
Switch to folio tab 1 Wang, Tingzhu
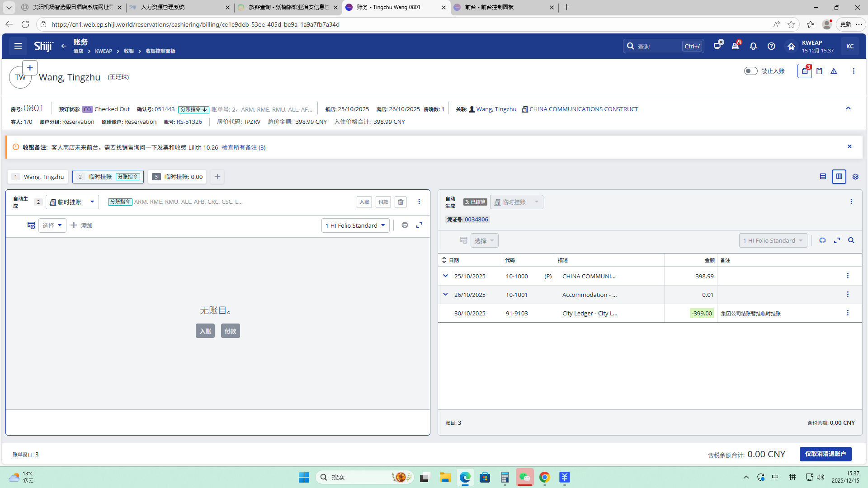38,177
